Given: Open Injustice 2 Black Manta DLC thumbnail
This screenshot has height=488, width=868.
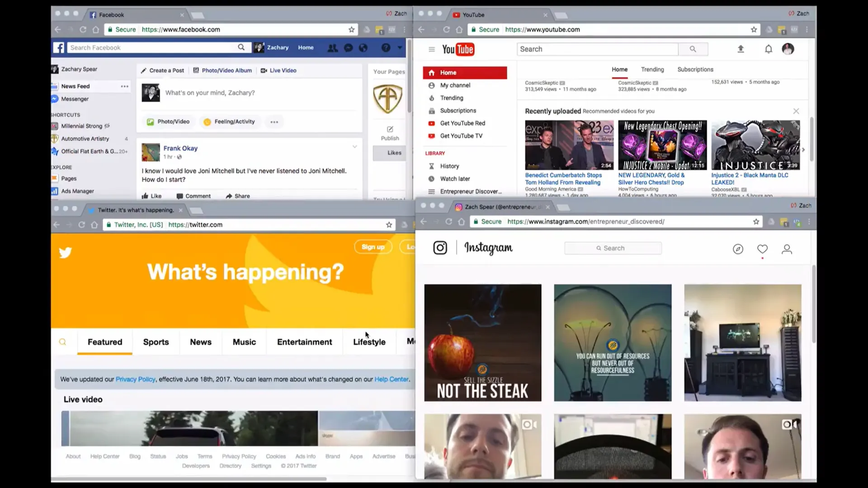Looking at the screenshot, I should pyautogui.click(x=755, y=145).
